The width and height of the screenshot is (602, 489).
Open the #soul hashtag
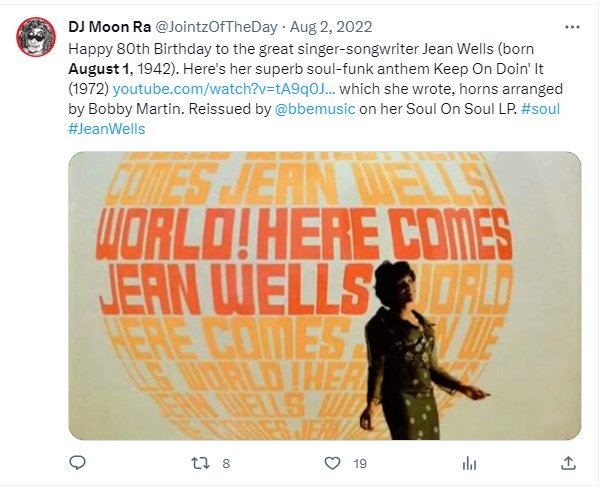click(540, 109)
